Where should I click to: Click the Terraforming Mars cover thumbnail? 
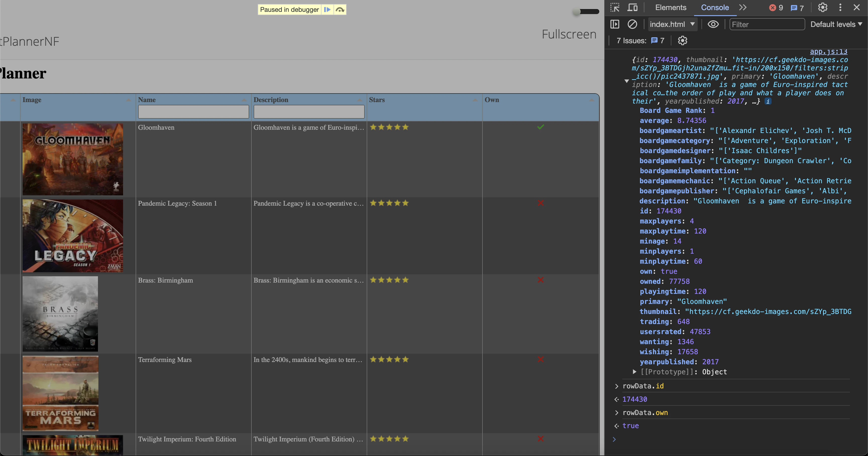click(x=60, y=393)
